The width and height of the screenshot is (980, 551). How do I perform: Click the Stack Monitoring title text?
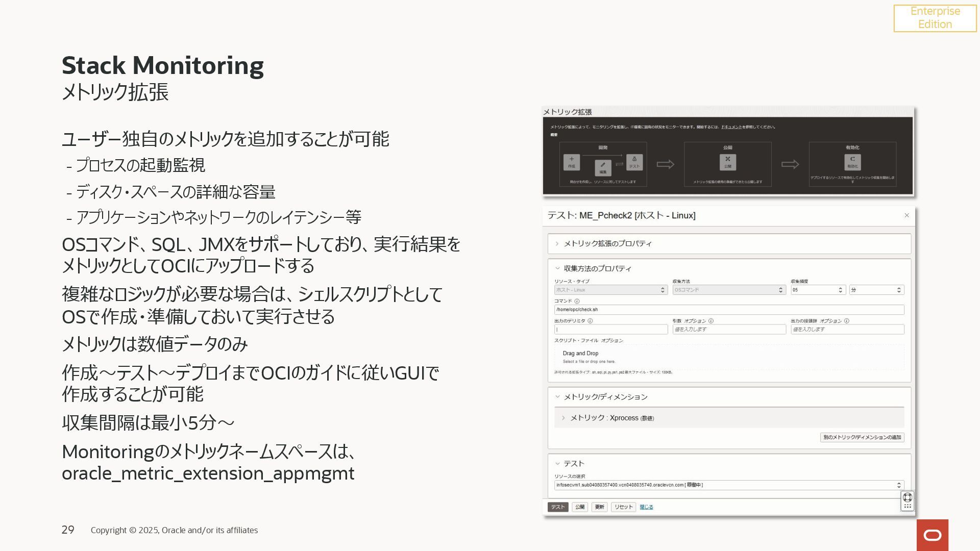pyautogui.click(x=163, y=65)
